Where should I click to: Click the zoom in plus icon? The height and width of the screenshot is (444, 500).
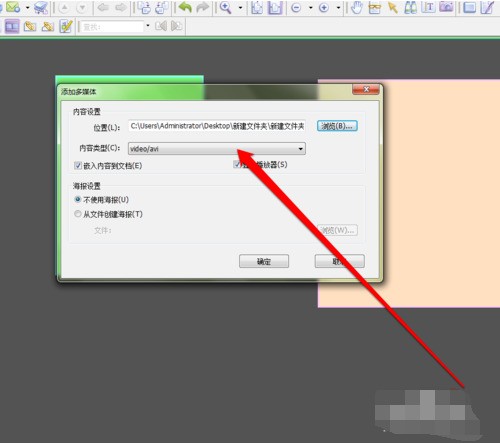tap(323, 7)
